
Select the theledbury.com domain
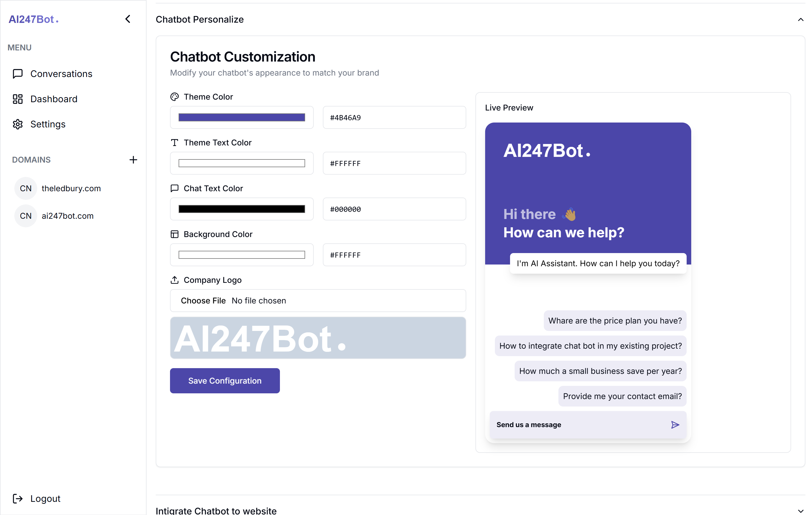click(71, 189)
